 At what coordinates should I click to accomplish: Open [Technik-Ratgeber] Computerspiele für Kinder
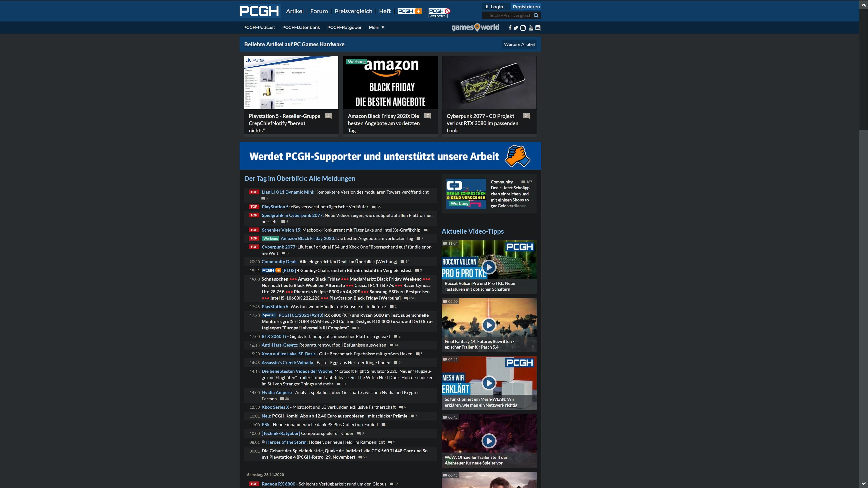[307, 434]
